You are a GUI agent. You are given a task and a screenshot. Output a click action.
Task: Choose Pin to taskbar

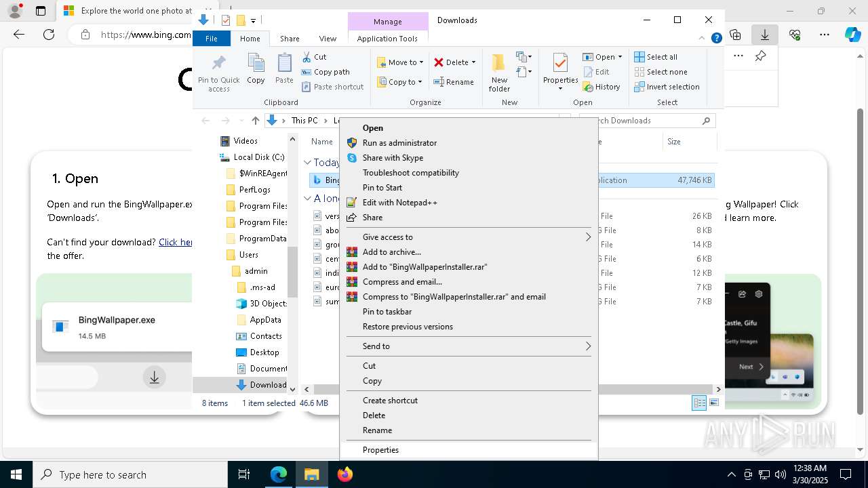pyautogui.click(x=469, y=312)
